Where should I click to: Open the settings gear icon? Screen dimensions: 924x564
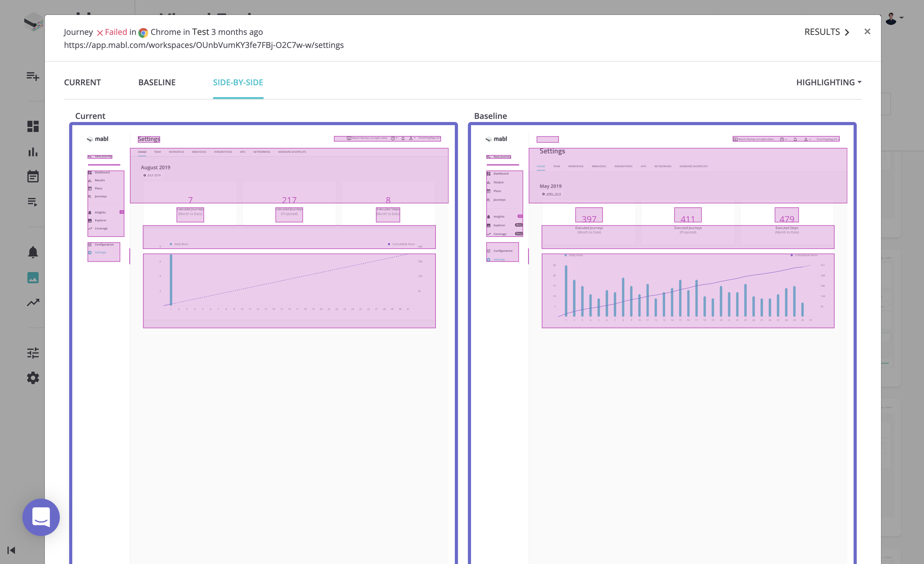click(x=33, y=378)
